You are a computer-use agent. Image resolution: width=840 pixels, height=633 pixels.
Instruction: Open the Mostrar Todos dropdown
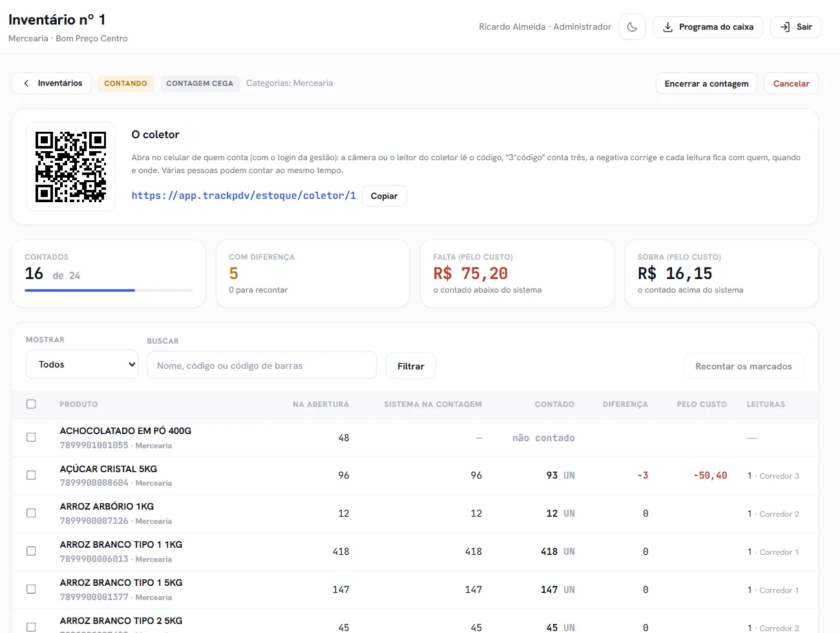tap(82, 364)
